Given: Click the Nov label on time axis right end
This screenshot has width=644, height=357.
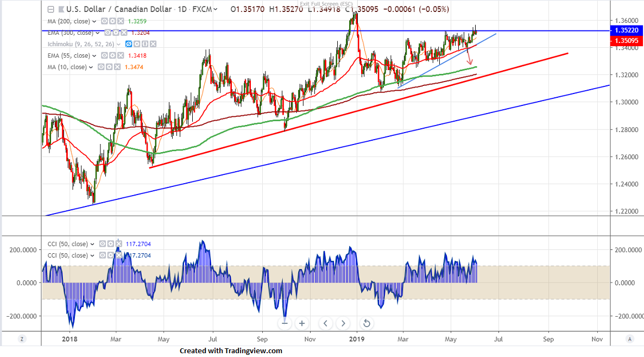Looking at the screenshot, I should (x=597, y=339).
